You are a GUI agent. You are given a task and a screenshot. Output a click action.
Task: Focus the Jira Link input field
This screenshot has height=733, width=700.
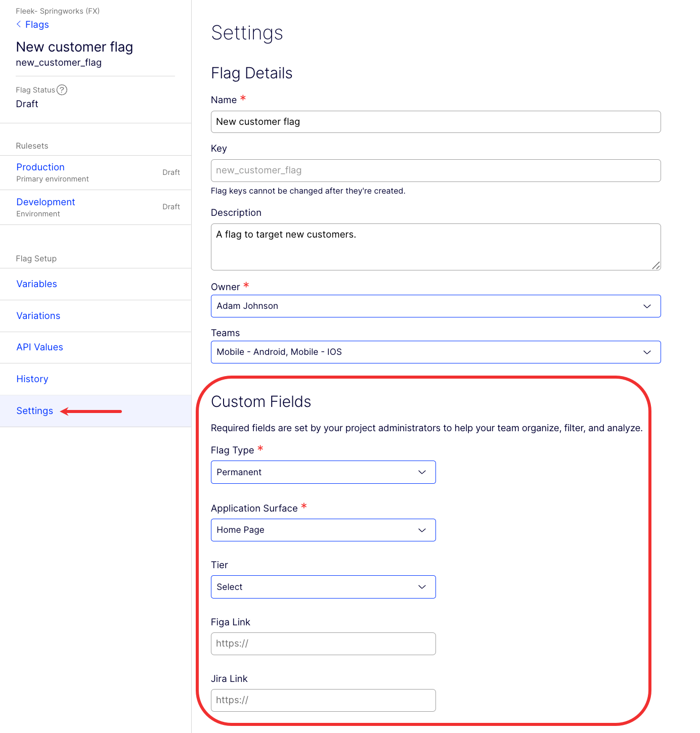point(323,701)
